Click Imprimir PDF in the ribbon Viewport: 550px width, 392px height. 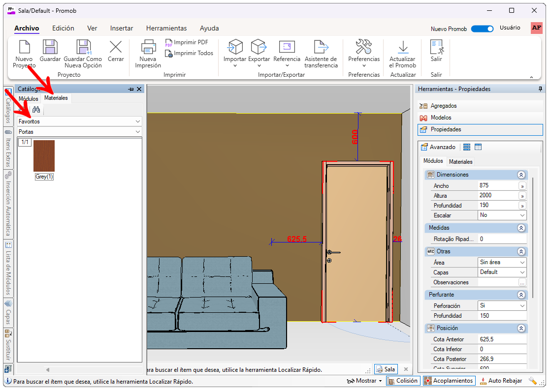(x=186, y=42)
